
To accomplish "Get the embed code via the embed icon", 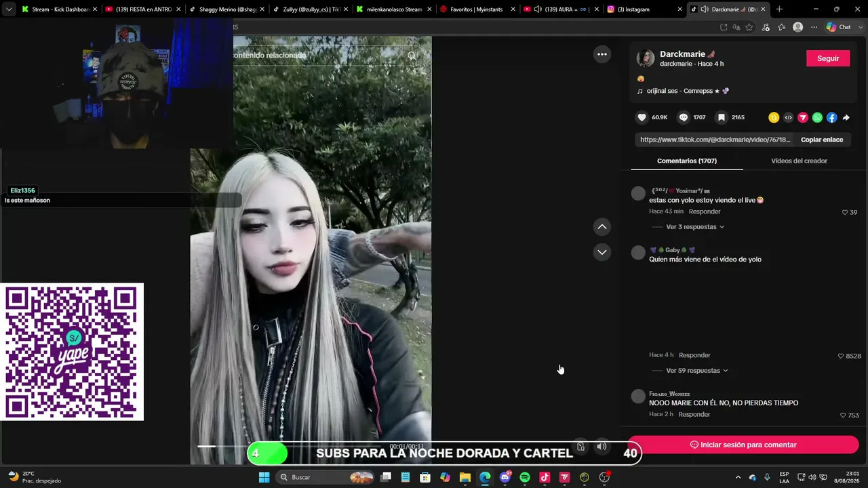I will click(788, 117).
